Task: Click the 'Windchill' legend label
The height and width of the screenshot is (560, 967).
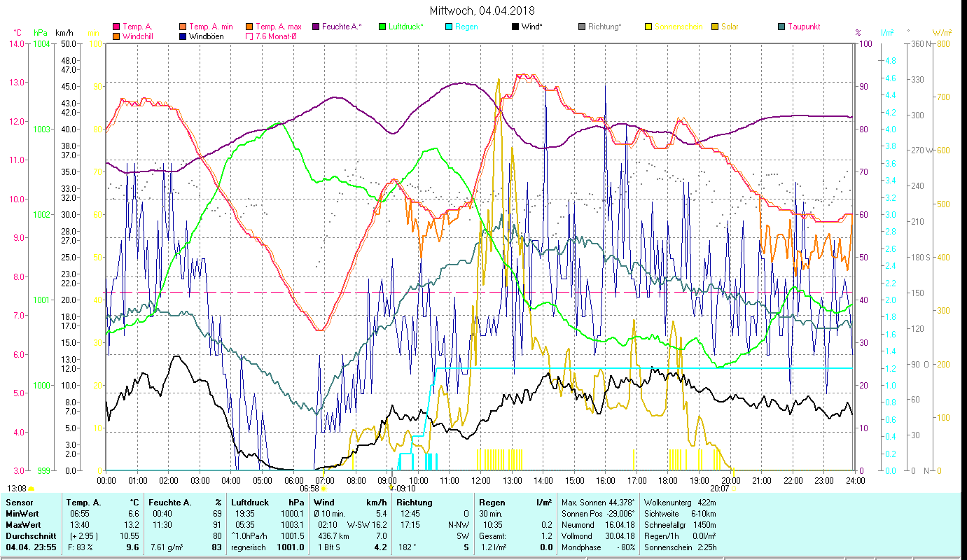Action: [x=139, y=36]
